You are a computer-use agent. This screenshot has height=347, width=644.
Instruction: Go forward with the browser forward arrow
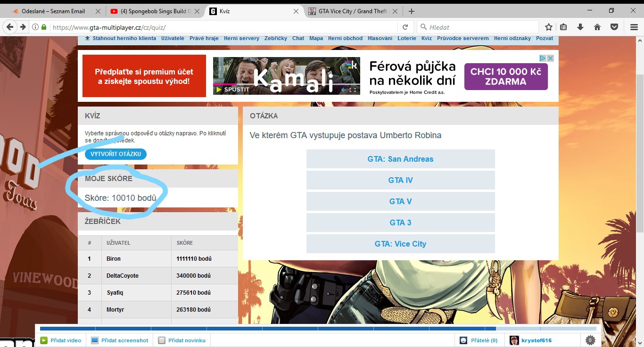pyautogui.click(x=23, y=27)
